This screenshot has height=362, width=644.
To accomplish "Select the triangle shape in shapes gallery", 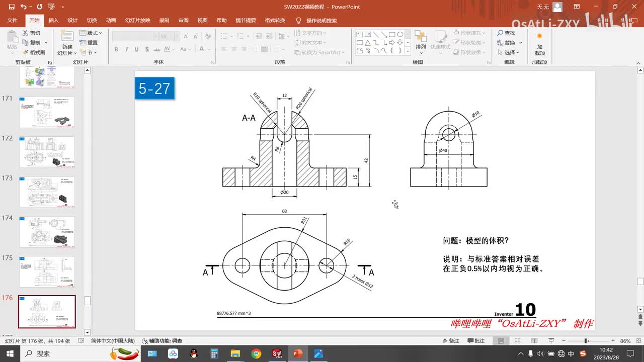I will (x=368, y=43).
